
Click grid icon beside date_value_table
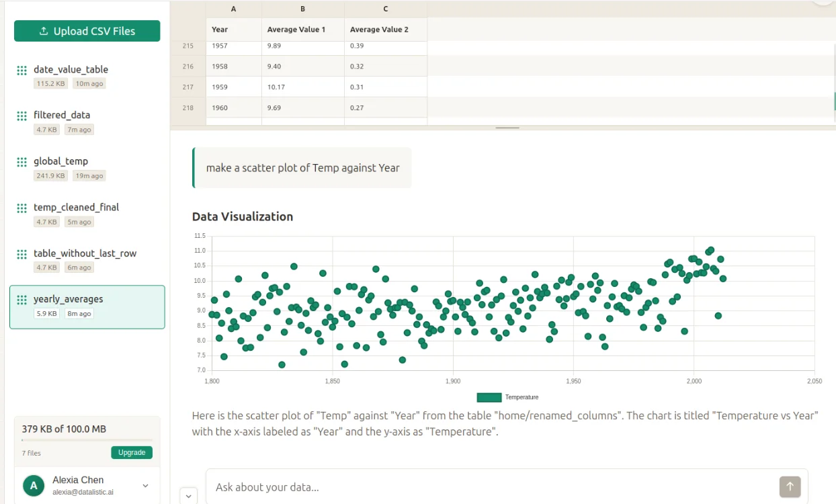(x=22, y=70)
